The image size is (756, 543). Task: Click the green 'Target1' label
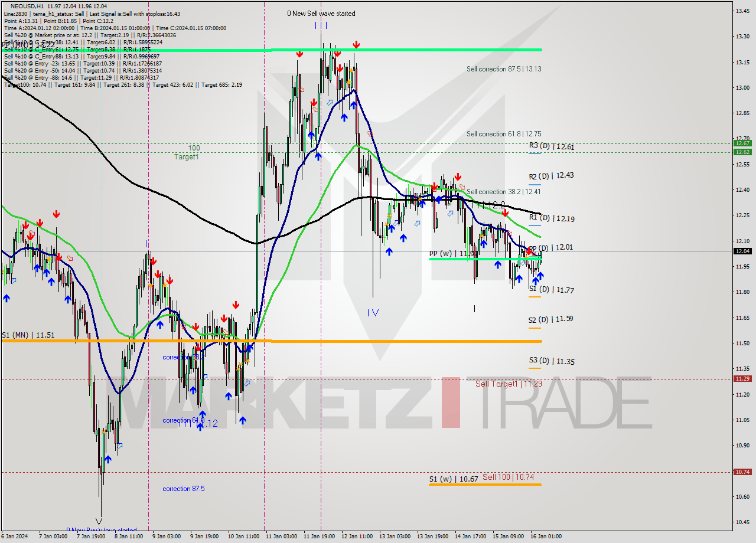186,157
